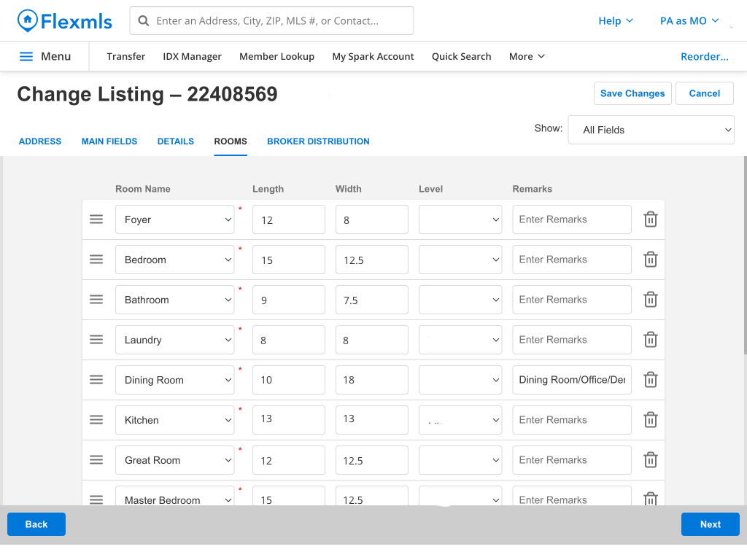Click drag handle for Laundry row
Viewport: 747px width, 560px height.
point(96,340)
